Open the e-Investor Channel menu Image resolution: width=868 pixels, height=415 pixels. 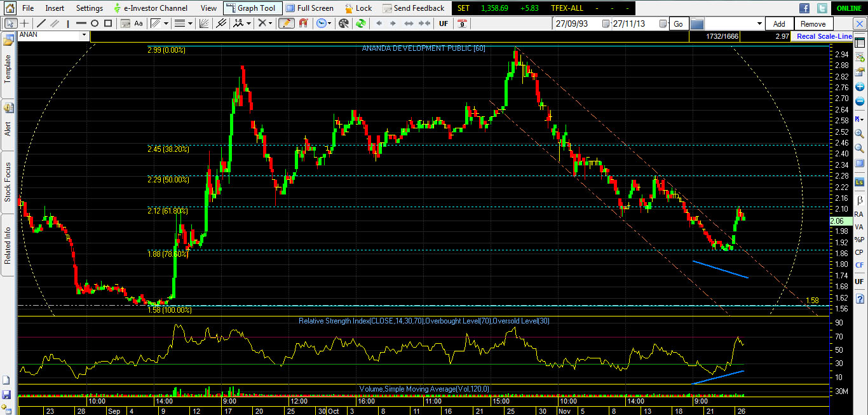pyautogui.click(x=151, y=8)
